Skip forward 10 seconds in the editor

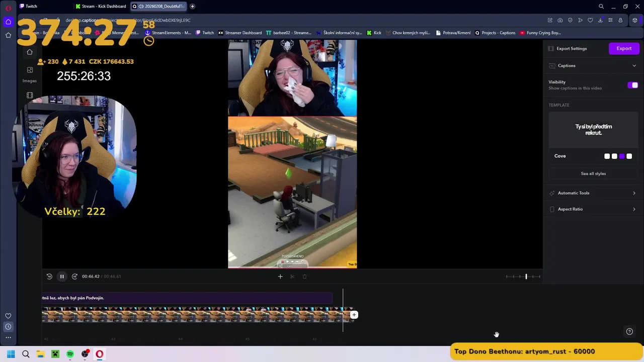pyautogui.click(x=74, y=276)
